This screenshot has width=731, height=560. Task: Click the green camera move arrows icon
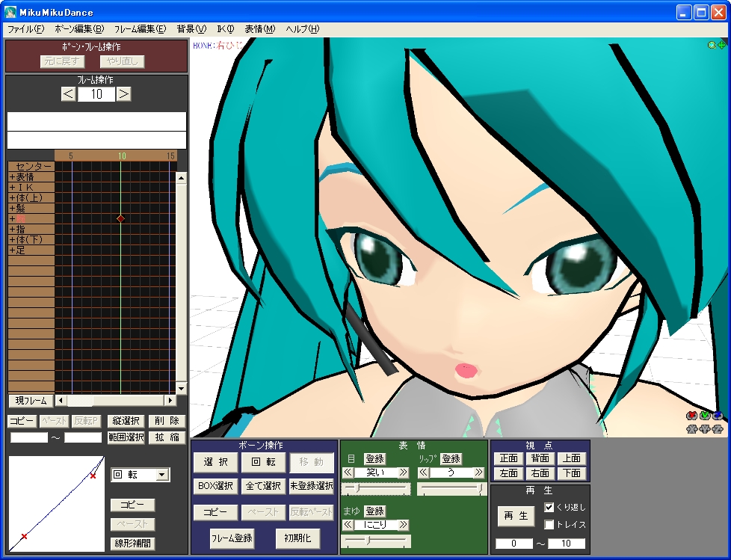[x=721, y=45]
